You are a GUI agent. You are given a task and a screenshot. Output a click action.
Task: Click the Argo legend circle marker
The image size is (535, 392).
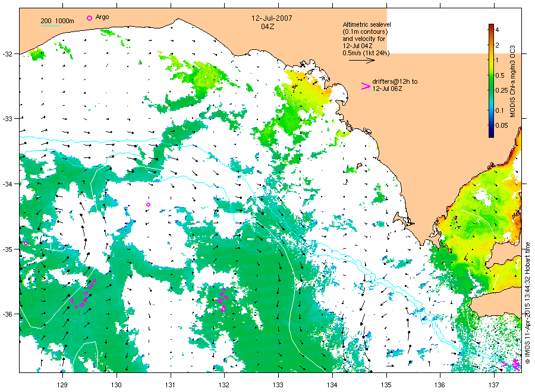[89, 18]
